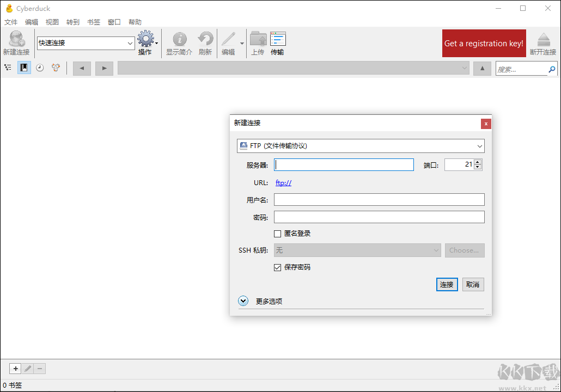Show the history clock view
Screen dimensions: 561x392
pos(40,68)
